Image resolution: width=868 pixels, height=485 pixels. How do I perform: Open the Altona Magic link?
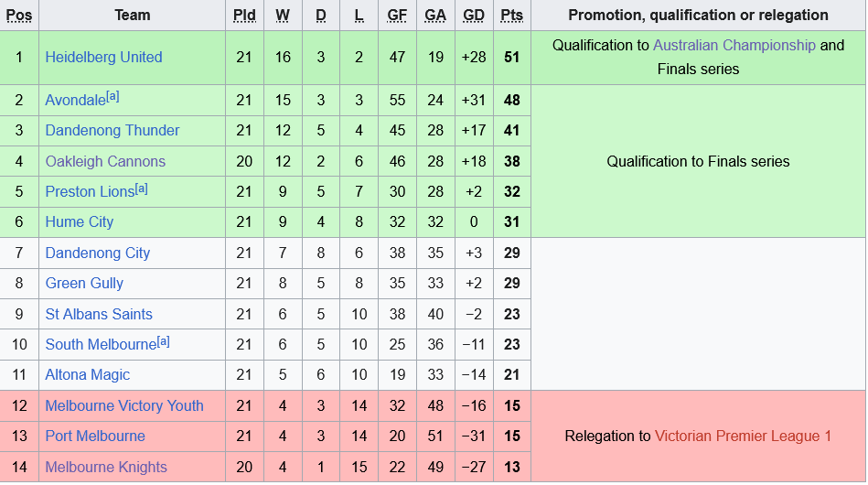88,375
